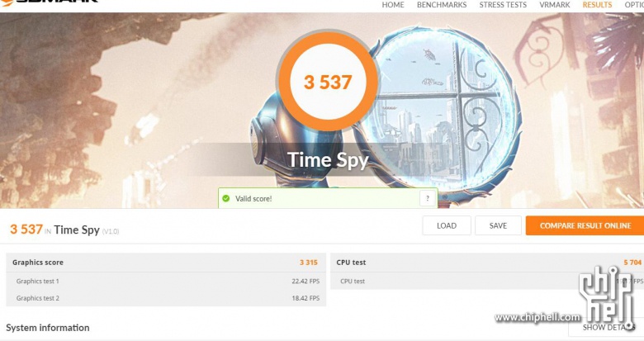Viewport: 644px width, 341px height.
Task: Switch to the BENCHMARKS tab
Action: 442,5
